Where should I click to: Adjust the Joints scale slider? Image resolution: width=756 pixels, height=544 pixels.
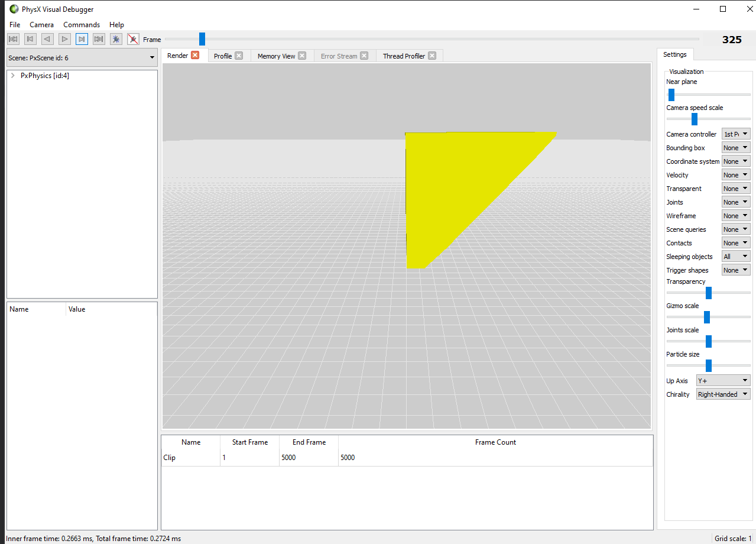[708, 341]
